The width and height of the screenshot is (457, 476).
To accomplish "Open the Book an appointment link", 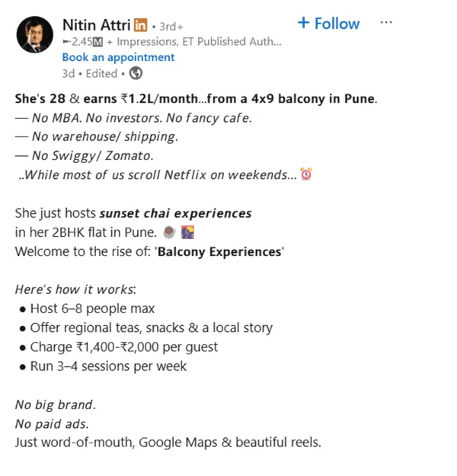I will coord(118,57).
